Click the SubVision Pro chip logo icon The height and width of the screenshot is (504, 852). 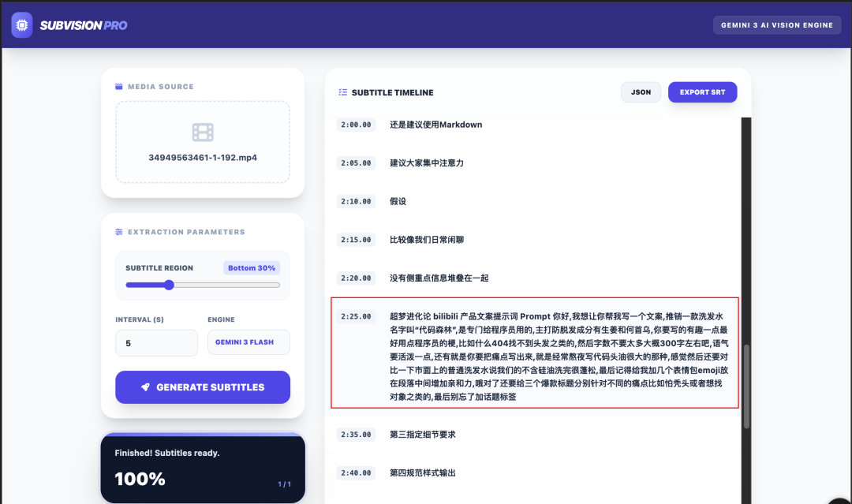(21, 24)
